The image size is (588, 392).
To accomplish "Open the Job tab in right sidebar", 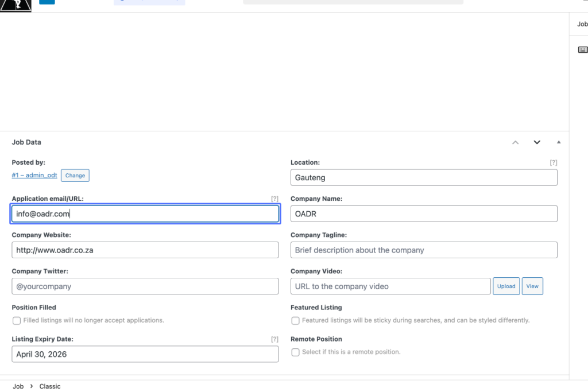I will (582, 24).
